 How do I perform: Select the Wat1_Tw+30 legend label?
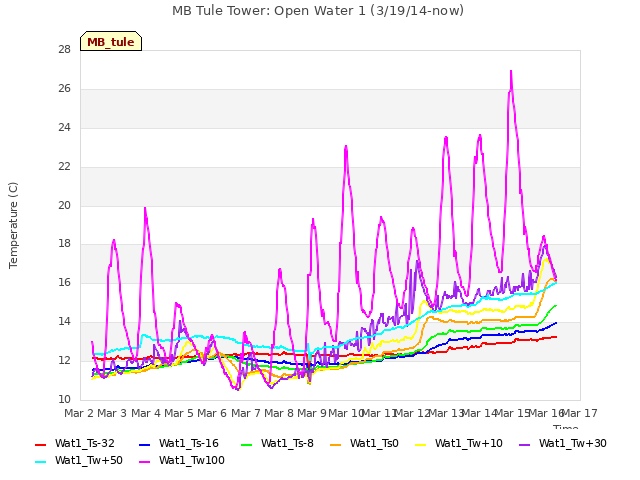pyautogui.click(x=573, y=444)
